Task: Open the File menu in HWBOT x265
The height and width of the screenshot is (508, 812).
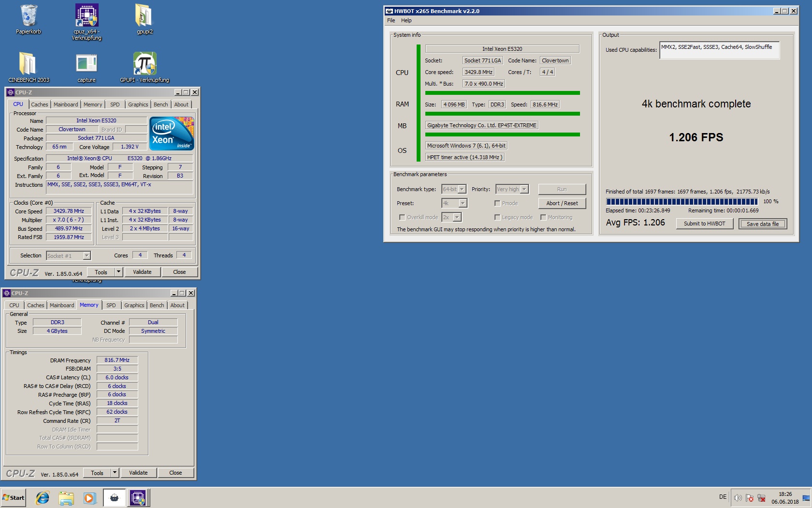Action: (391, 20)
